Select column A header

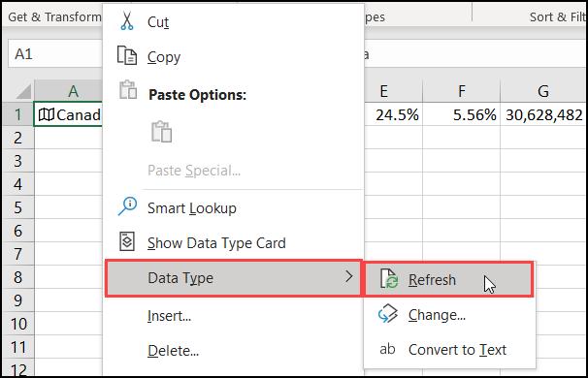tap(68, 91)
